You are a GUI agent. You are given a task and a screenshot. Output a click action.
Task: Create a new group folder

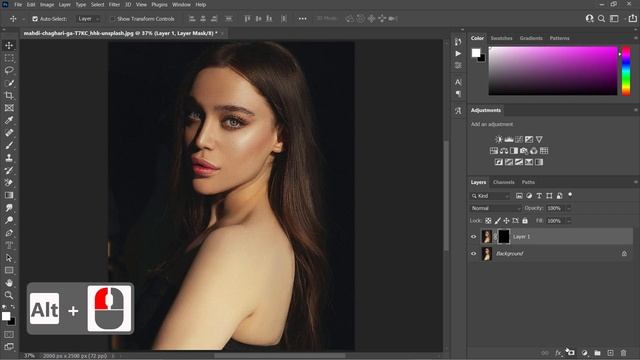point(598,353)
